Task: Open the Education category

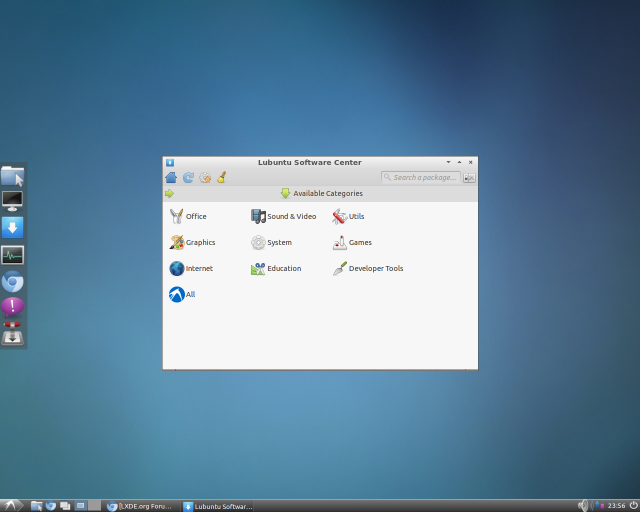Action: point(276,269)
